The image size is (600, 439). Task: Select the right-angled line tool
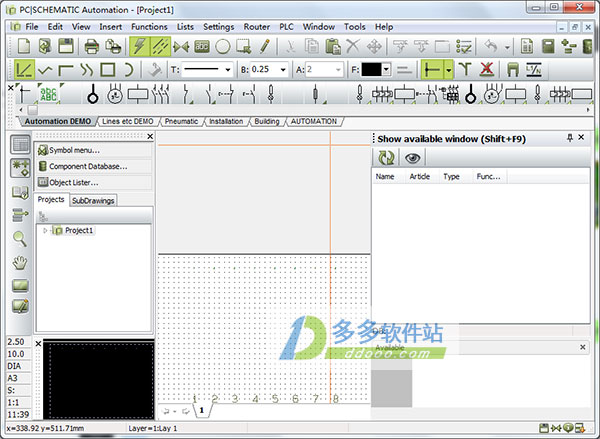point(66,70)
